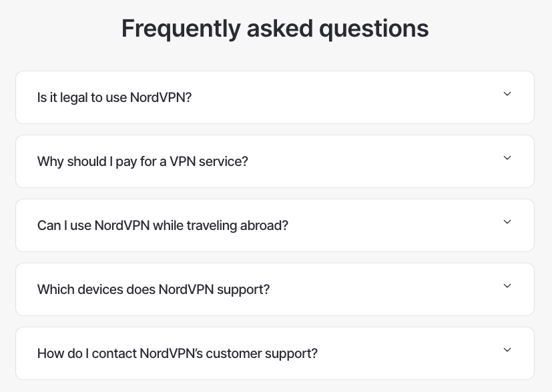Toggle open the devices support FAQ card
This screenshot has width=552, height=392.
(x=275, y=289)
